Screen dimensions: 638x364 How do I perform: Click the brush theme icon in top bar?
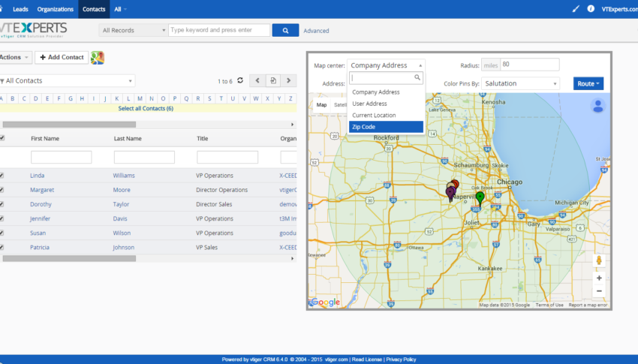point(576,8)
